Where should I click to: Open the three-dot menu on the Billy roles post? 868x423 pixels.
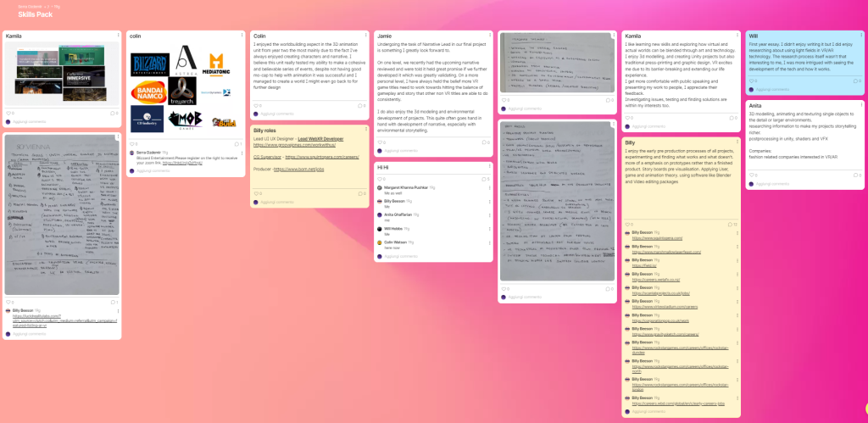(366, 129)
